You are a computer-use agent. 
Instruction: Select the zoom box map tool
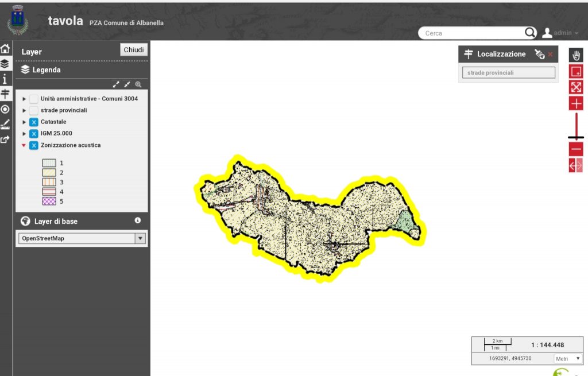coord(576,71)
